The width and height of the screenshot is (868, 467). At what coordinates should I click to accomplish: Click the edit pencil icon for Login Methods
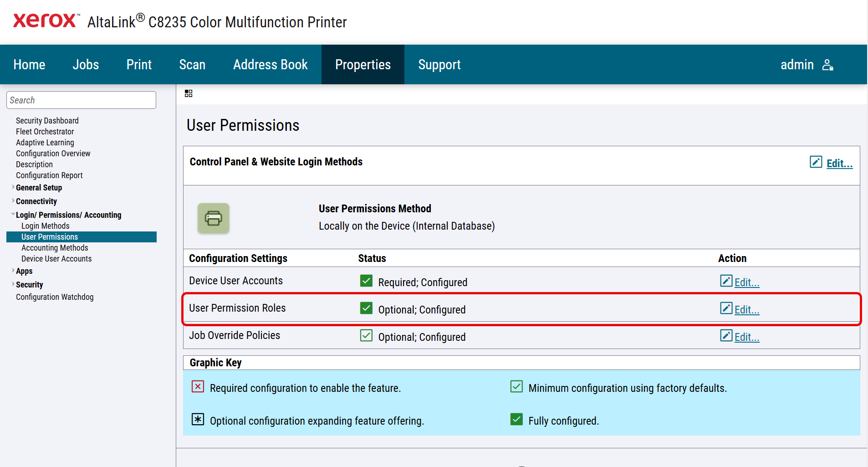pyautogui.click(x=816, y=162)
